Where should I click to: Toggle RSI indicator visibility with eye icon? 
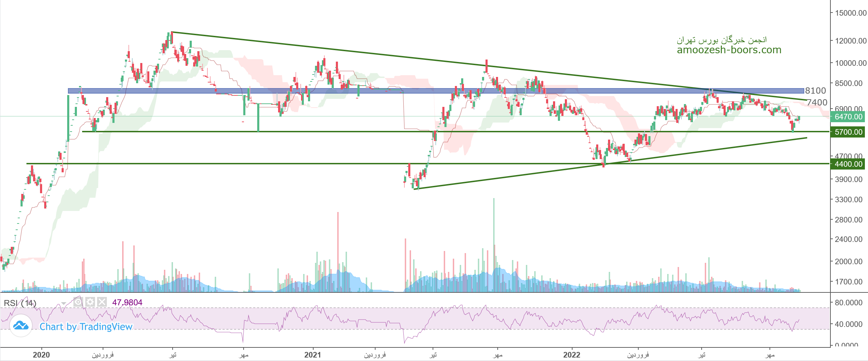[78, 302]
